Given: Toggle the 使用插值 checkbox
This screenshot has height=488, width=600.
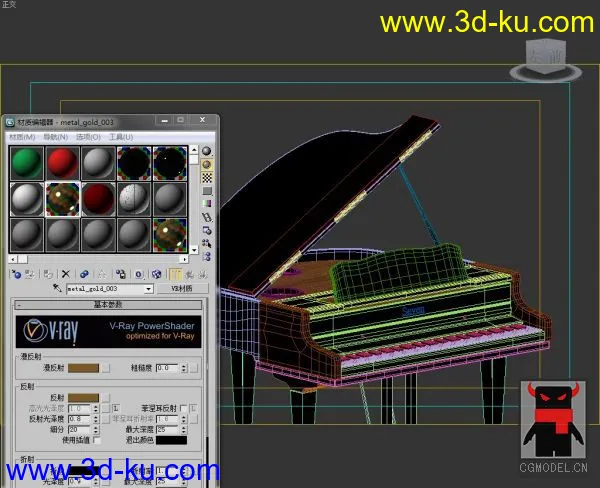Looking at the screenshot, I should [96, 439].
